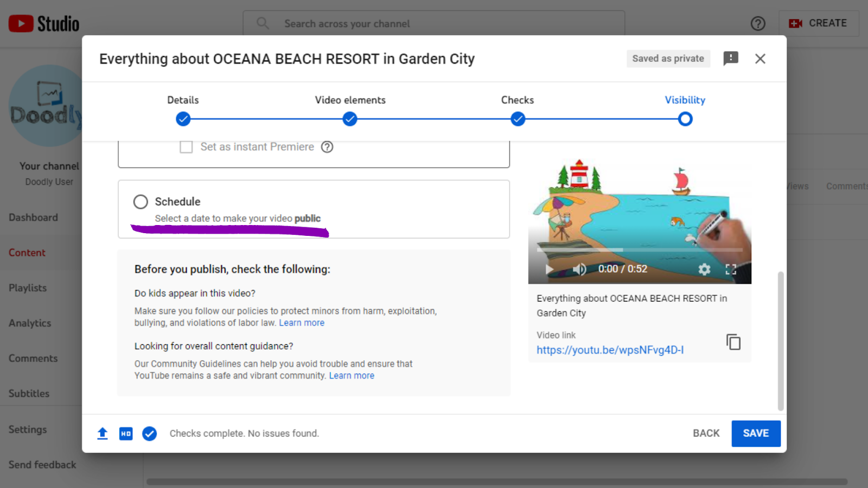
Task: Open Settings in the sidebar
Action: tap(28, 429)
